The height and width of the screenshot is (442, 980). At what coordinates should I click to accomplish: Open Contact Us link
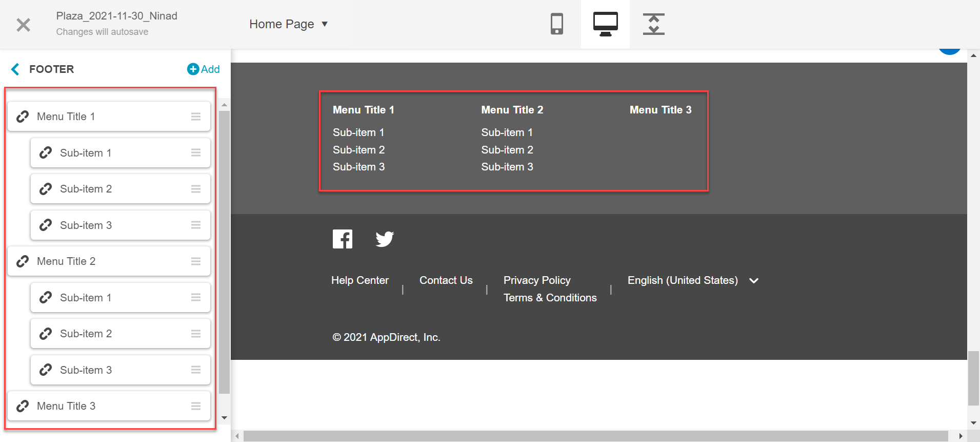tap(446, 280)
